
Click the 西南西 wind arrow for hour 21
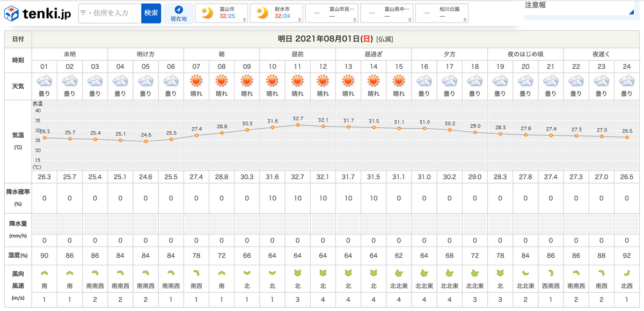click(x=551, y=273)
